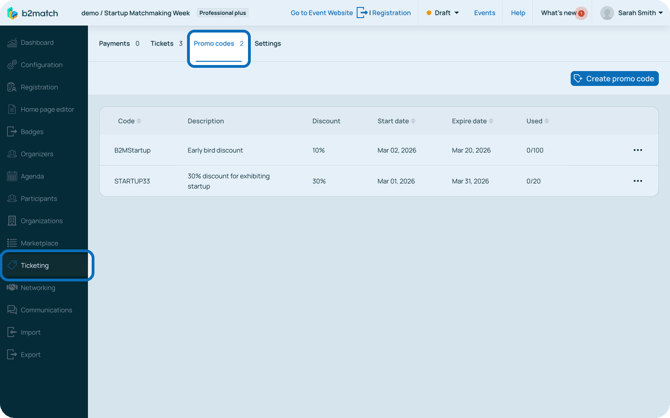Screen dimensions: 670x418
Task: Click the Dashboard icon in sidebar
Action: tap(12, 43)
